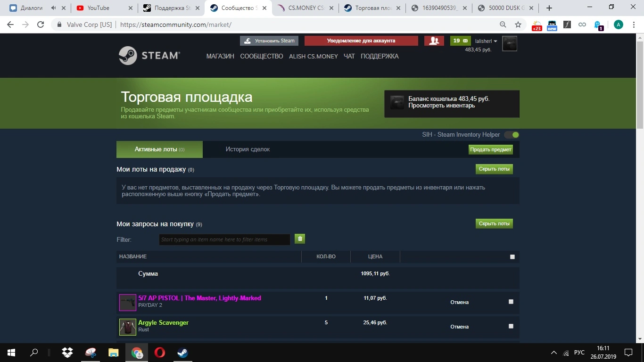644x362 pixels.
Task: Focus the Filter item name input field
Action: coord(224,239)
